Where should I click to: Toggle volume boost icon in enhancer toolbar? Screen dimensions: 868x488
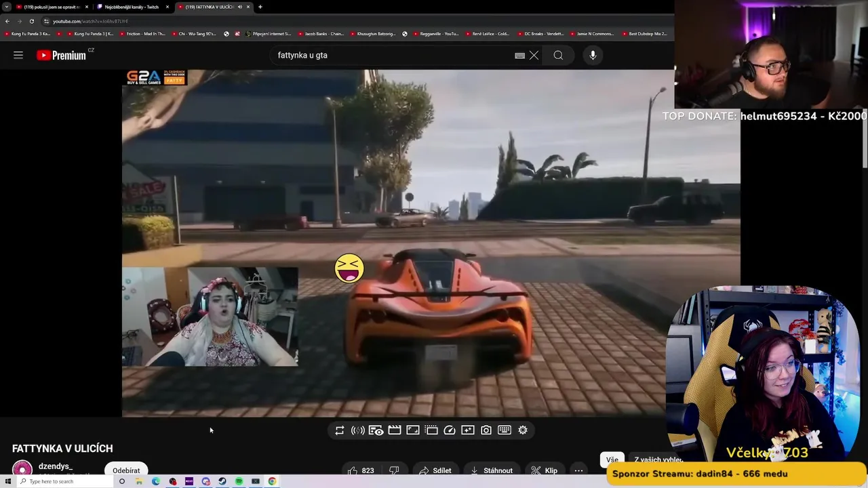(x=358, y=430)
